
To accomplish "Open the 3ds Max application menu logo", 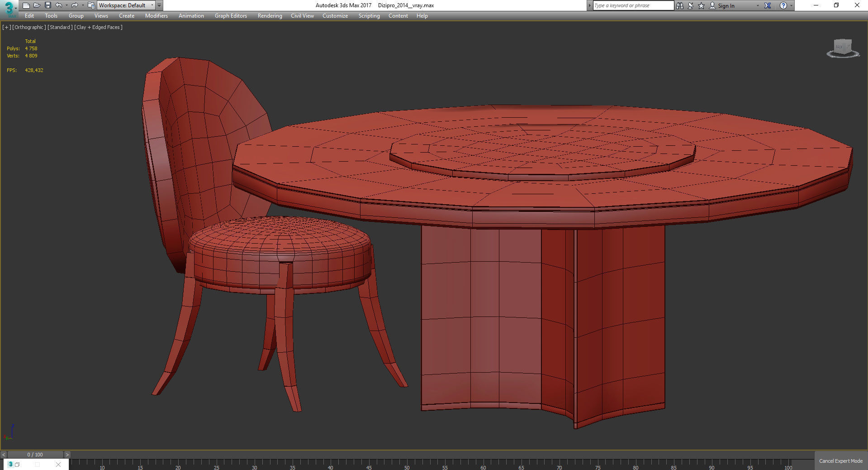I will [x=9, y=8].
